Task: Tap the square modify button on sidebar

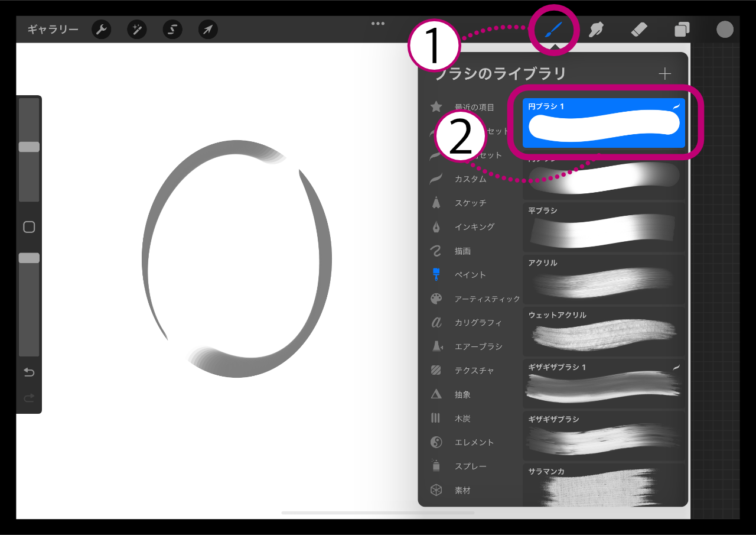Action: click(29, 227)
